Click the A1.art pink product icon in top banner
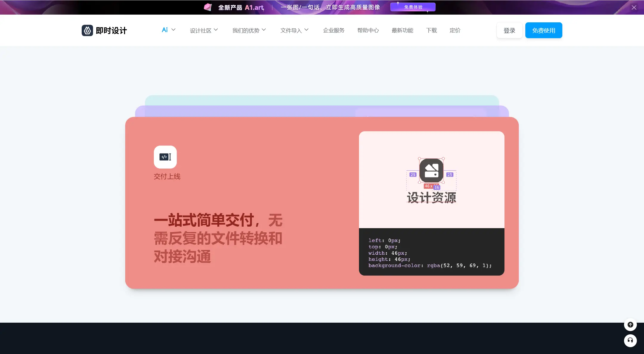This screenshot has height=354, width=644. click(x=208, y=7)
